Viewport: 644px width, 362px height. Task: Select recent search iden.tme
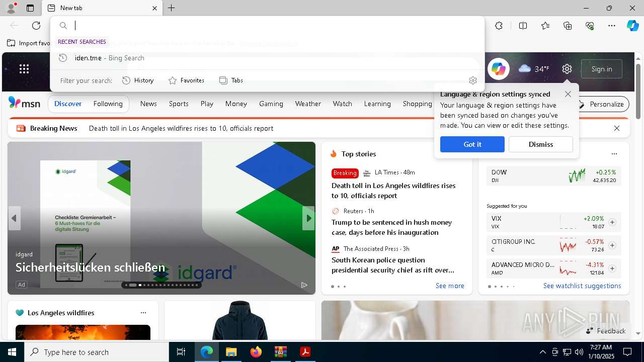[x=267, y=58]
